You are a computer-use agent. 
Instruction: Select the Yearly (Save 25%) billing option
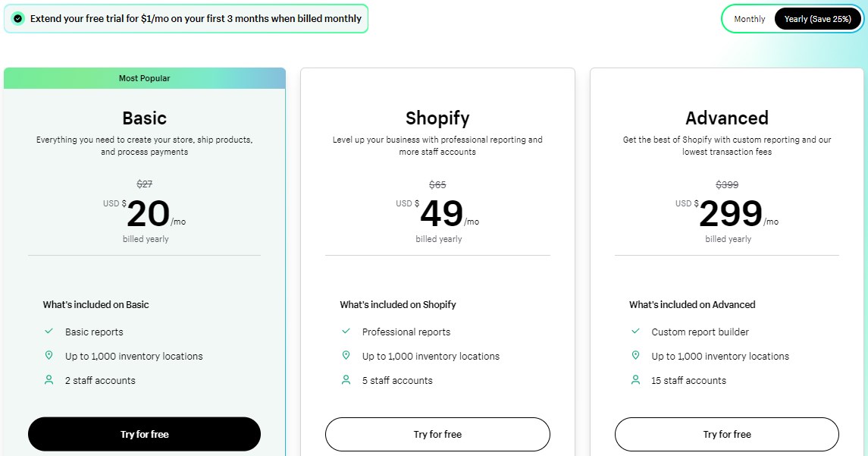click(x=818, y=18)
